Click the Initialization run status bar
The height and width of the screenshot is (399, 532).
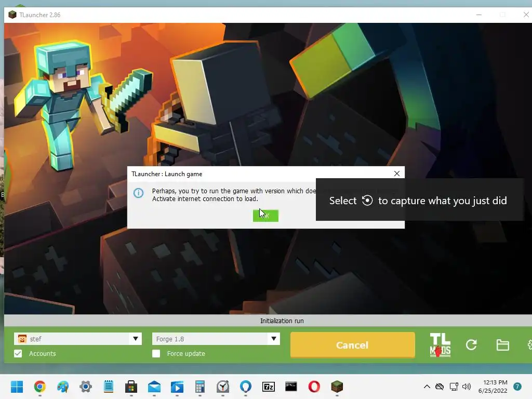(268, 321)
